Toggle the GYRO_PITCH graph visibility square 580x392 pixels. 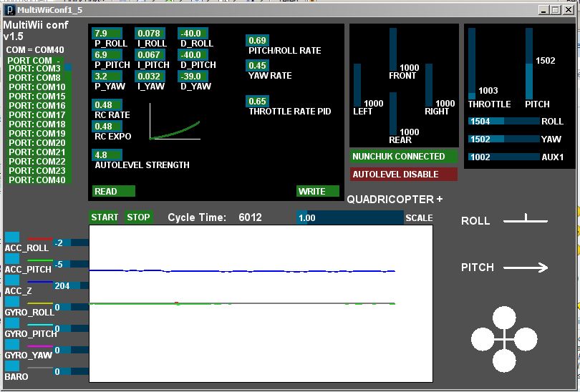tap(12, 323)
